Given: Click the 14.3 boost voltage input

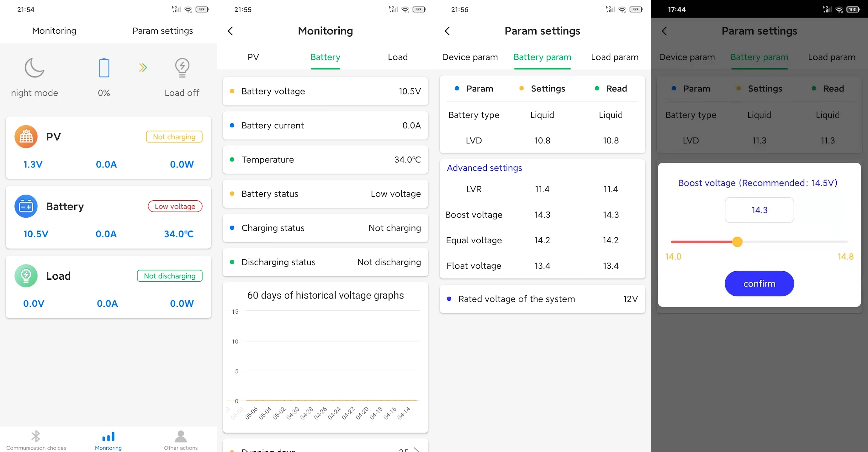Looking at the screenshot, I should 759,210.
